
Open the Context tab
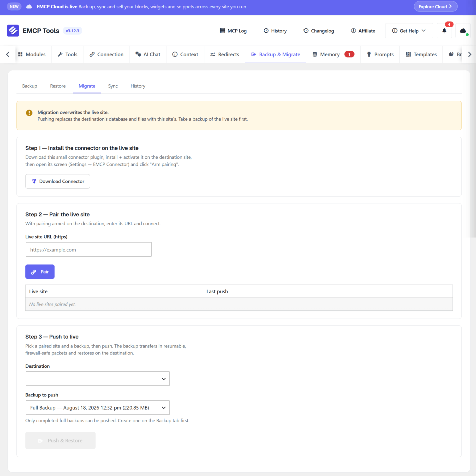(185, 54)
